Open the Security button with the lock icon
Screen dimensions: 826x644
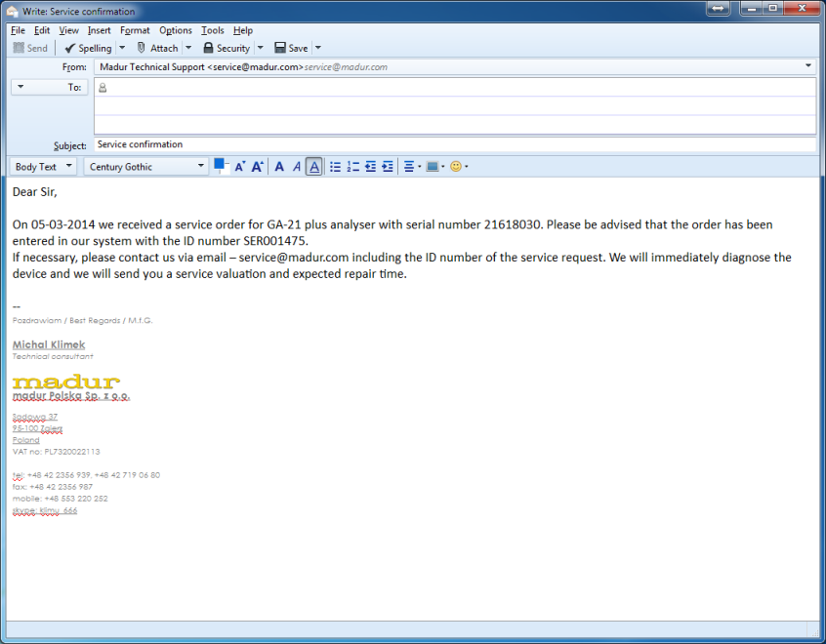click(227, 48)
